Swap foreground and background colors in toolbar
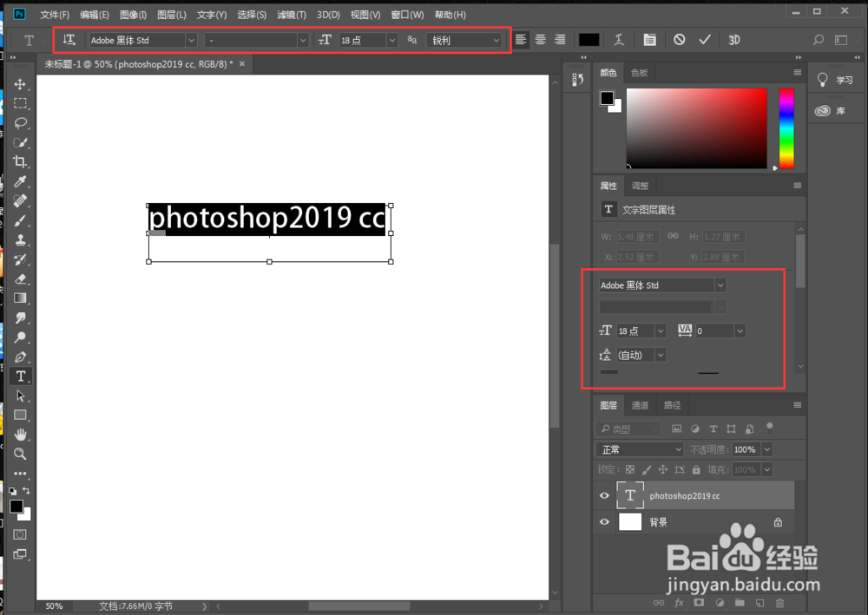Viewport: 868px width, 615px height. pos(26,491)
